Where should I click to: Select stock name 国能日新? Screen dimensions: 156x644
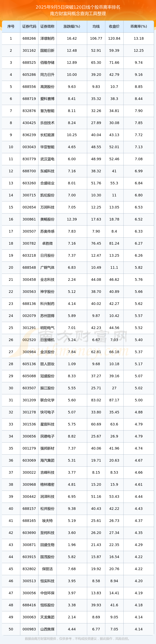[47, 51]
